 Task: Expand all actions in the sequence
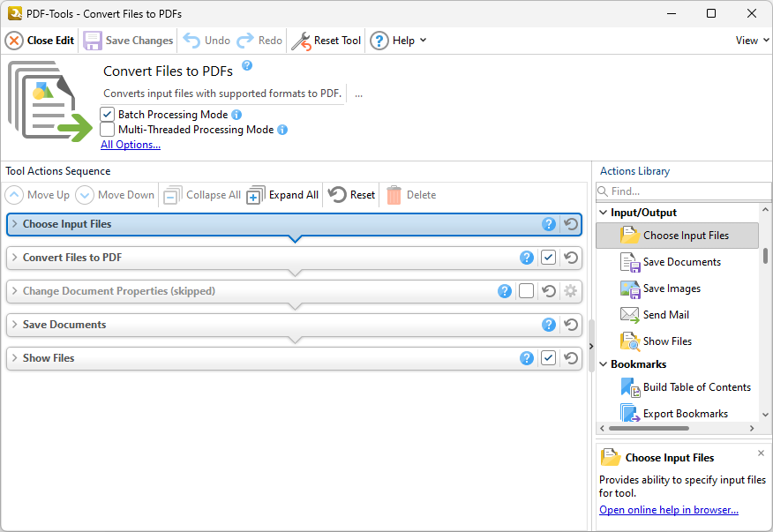282,195
